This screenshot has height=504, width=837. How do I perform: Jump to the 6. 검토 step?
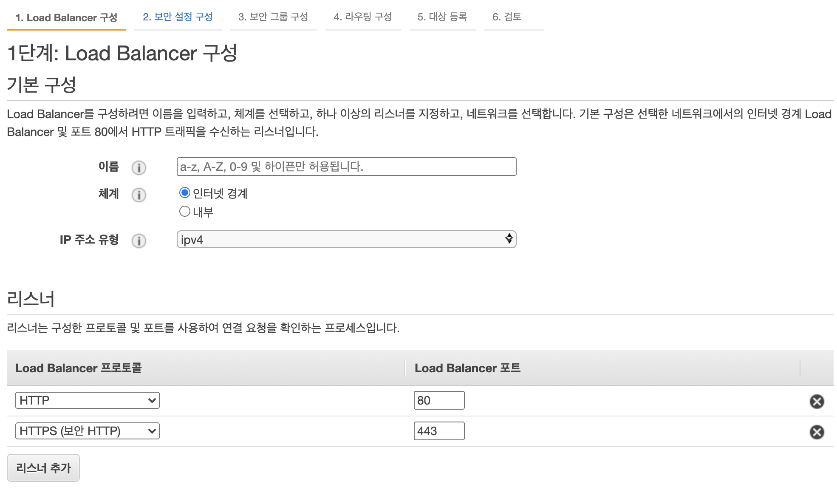click(506, 17)
